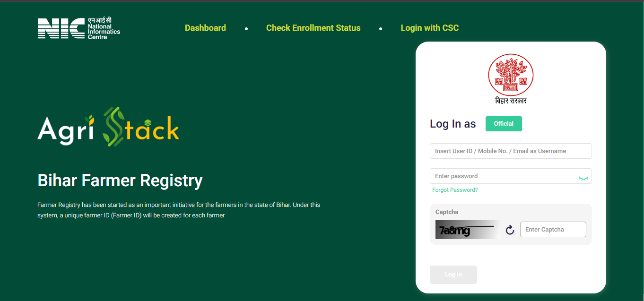
Task: Select the Enter Captcha text box
Action: pyautogui.click(x=553, y=230)
